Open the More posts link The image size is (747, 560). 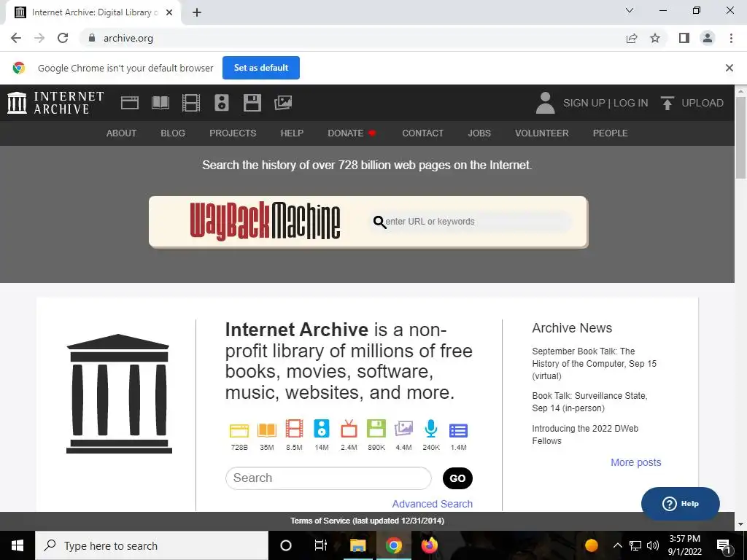click(x=635, y=462)
